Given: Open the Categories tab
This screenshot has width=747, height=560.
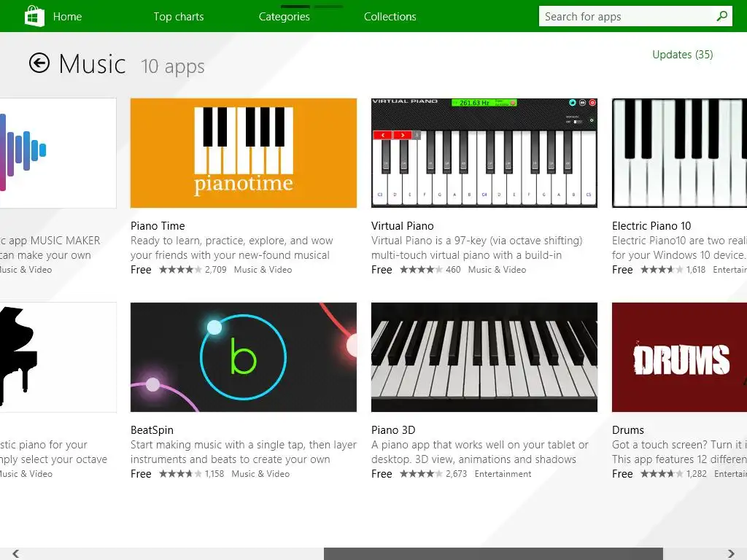Looking at the screenshot, I should [285, 17].
